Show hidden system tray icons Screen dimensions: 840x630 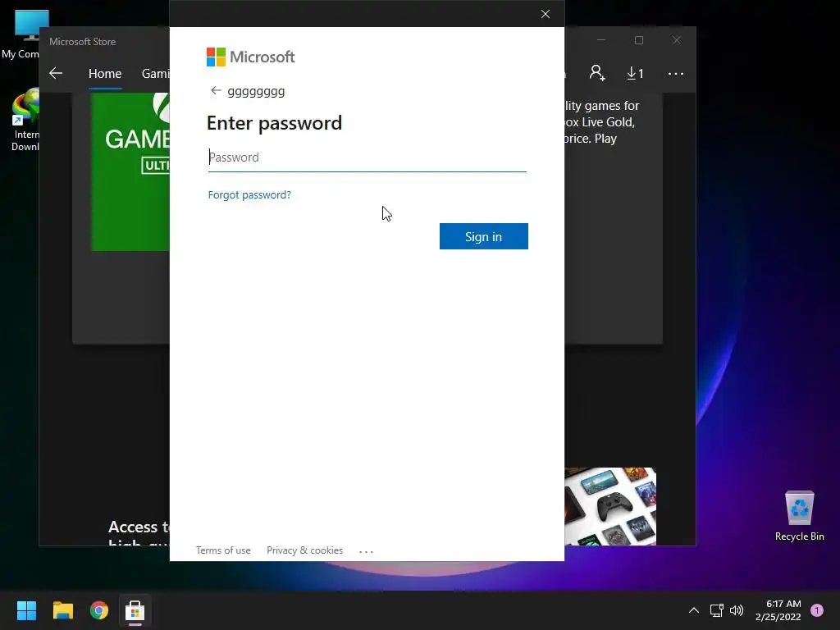pyautogui.click(x=694, y=610)
